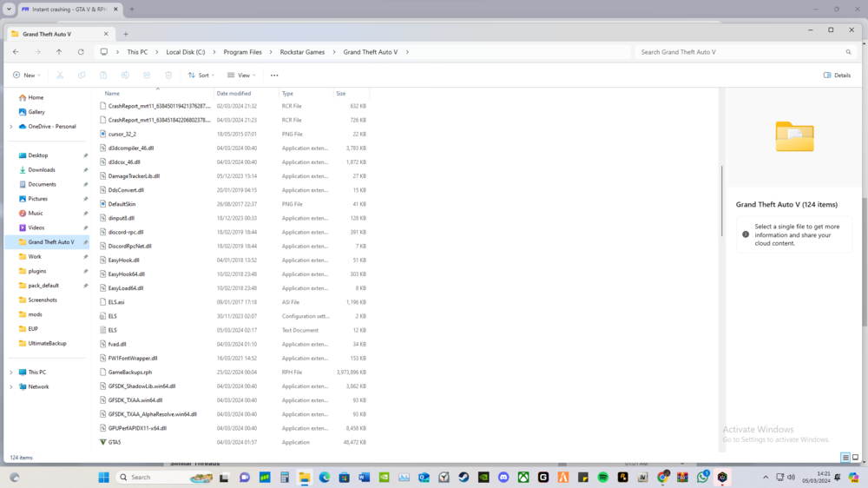The height and width of the screenshot is (488, 868).
Task: Expand Network tree node
Action: pos(11,387)
